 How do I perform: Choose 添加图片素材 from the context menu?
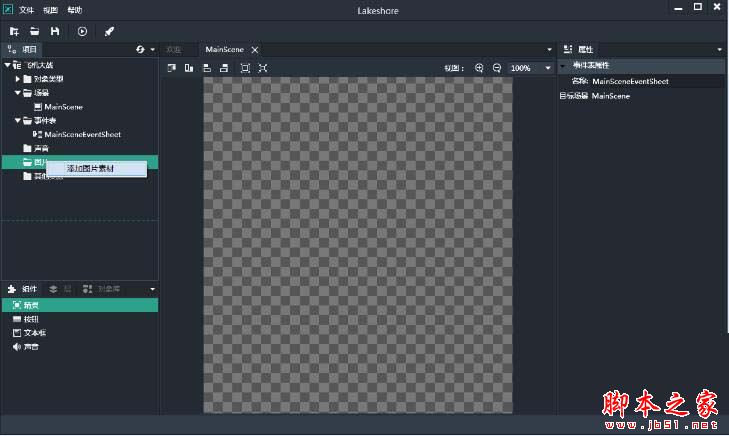click(x=97, y=169)
